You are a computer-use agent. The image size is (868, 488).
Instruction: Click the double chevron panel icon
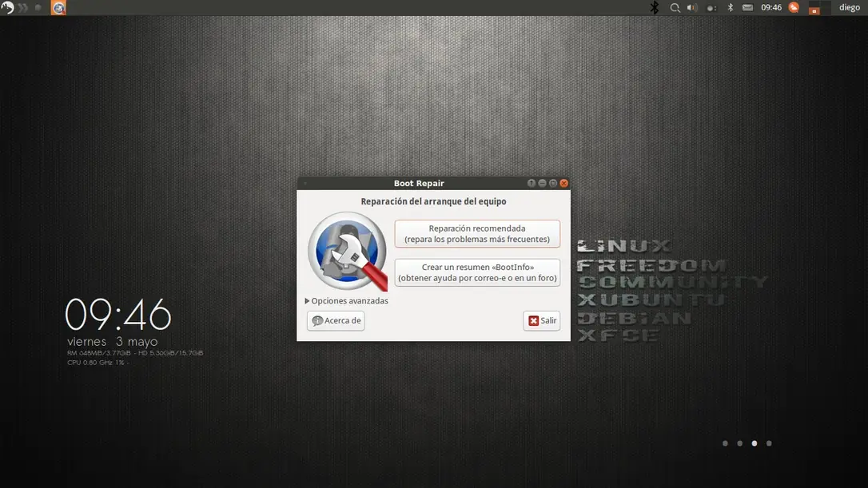23,8
